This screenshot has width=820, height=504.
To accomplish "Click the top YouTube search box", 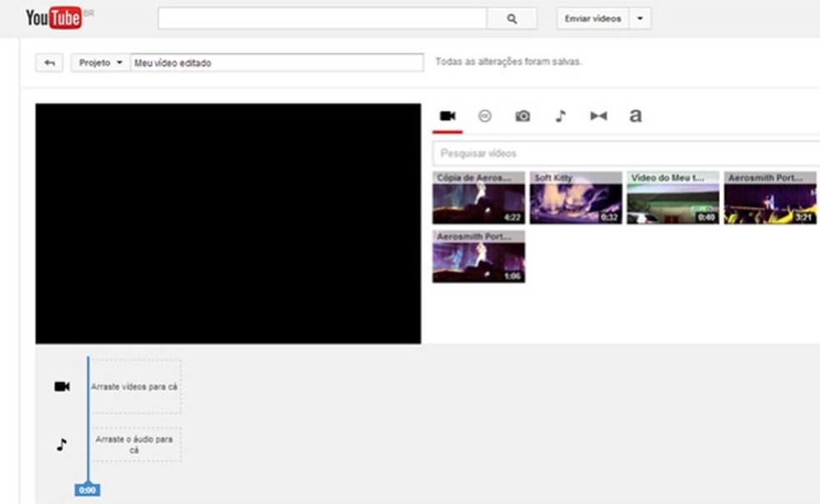I will [322, 18].
